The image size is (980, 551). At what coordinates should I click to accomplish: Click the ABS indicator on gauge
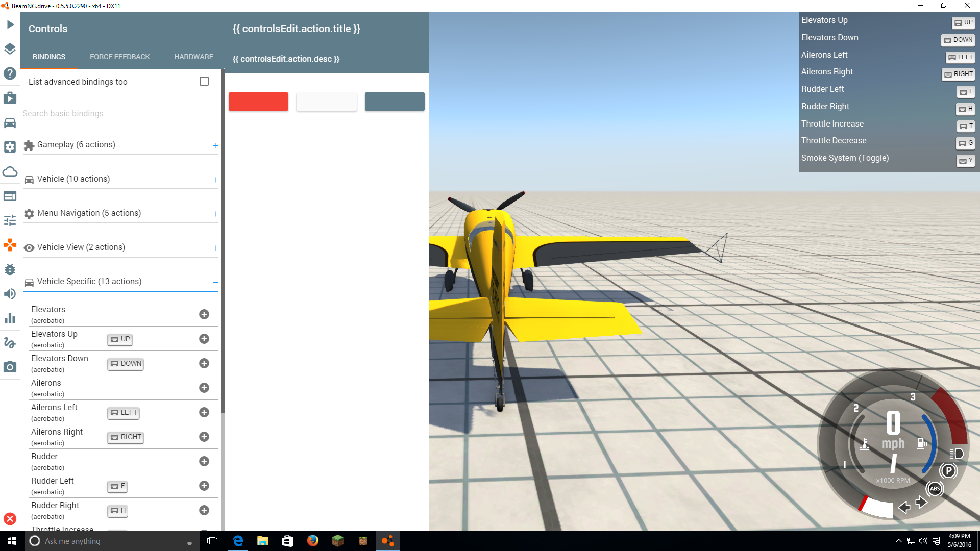(935, 489)
